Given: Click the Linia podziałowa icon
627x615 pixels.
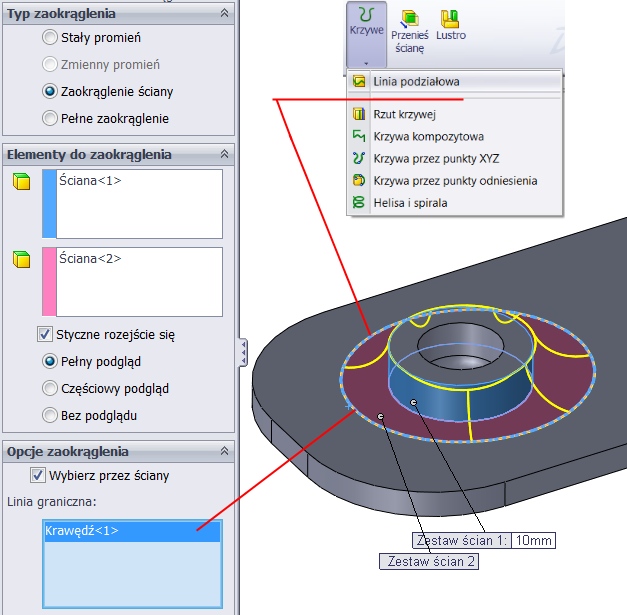Looking at the screenshot, I should [x=359, y=81].
